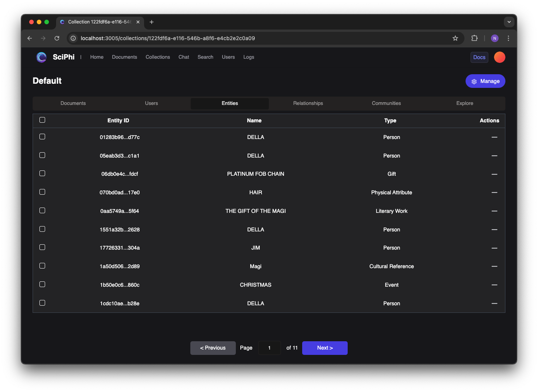538x392 pixels.
Task: Click the Literary Work type cell
Action: (x=392, y=211)
